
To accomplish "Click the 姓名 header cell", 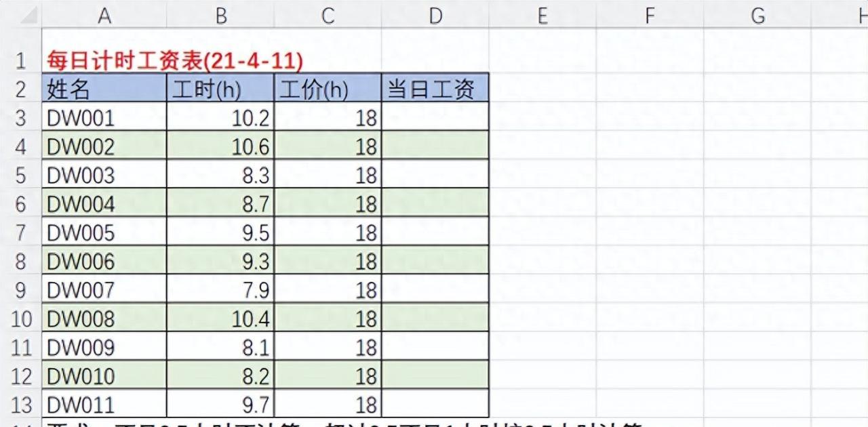I will coord(104,88).
